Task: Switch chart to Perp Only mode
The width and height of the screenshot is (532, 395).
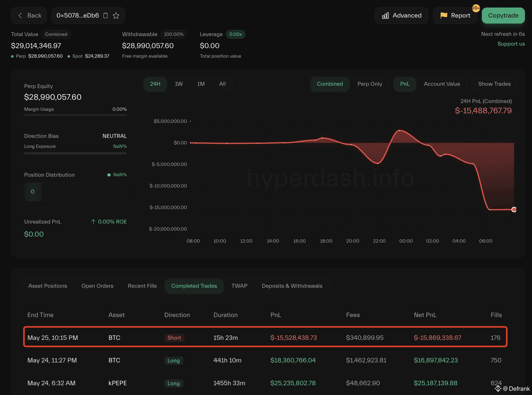Action: tap(370, 84)
